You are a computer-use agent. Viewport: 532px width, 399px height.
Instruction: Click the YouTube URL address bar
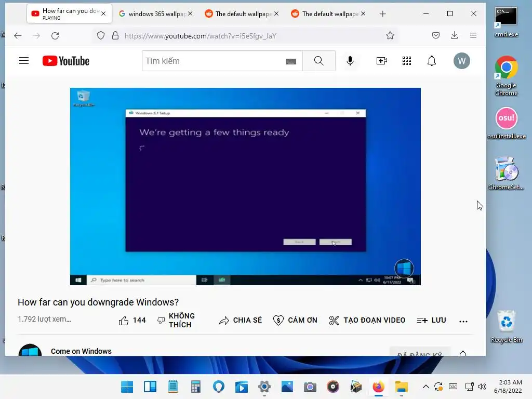point(244,36)
